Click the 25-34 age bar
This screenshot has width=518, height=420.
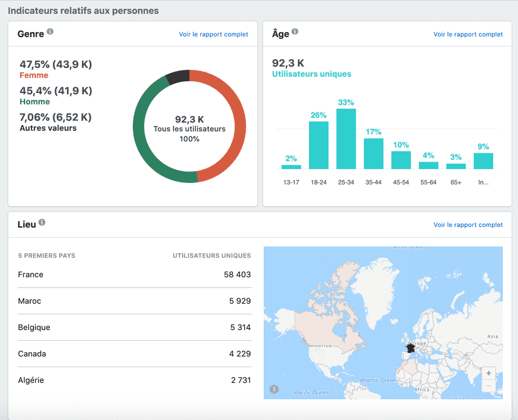tap(346, 139)
